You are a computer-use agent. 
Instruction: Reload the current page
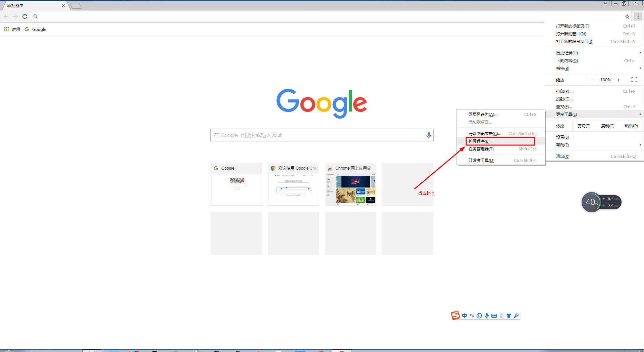25,16
